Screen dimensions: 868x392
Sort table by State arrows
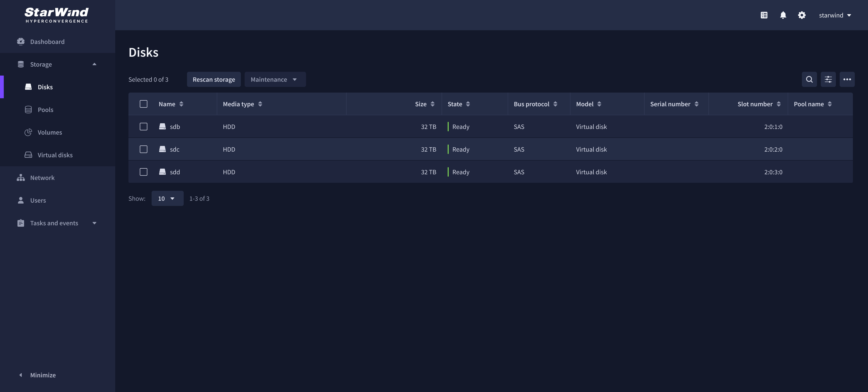coord(468,104)
